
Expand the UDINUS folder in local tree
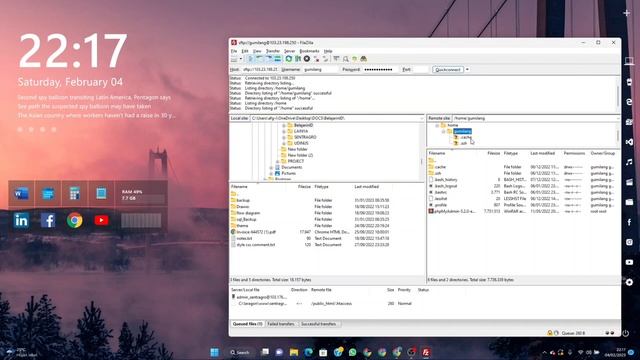pyautogui.click(x=284, y=143)
